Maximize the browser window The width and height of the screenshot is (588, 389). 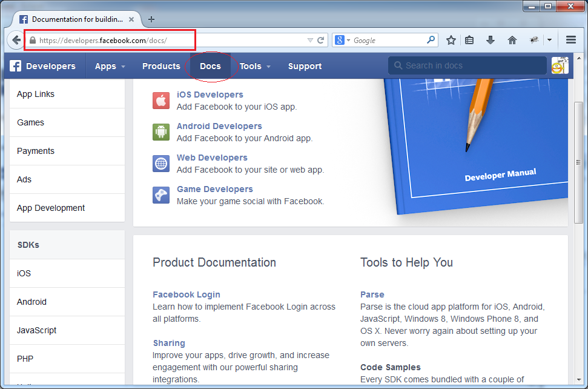click(x=548, y=6)
